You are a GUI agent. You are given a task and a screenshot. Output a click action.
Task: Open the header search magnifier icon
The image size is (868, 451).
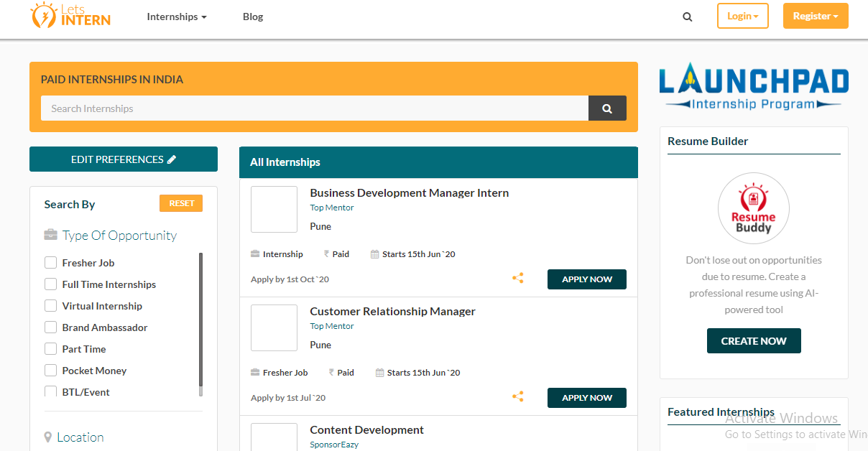click(688, 17)
